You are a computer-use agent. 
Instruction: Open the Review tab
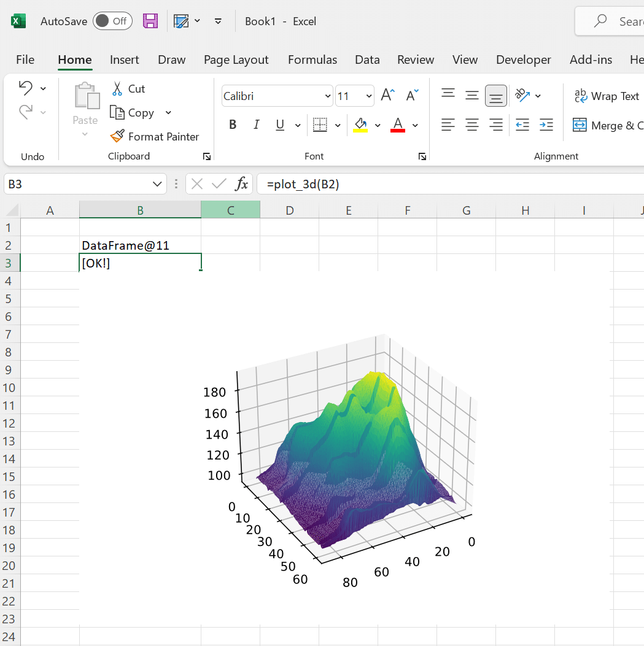pos(416,60)
